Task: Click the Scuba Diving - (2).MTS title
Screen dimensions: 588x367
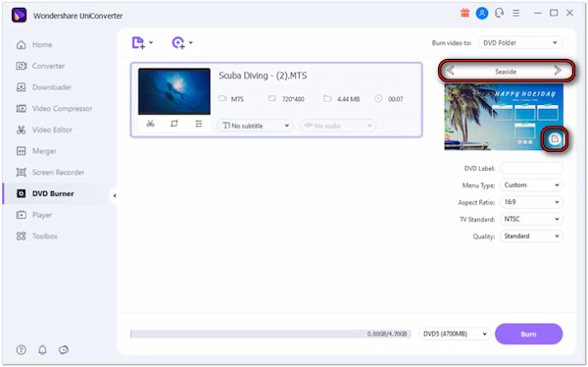Action: (x=263, y=76)
